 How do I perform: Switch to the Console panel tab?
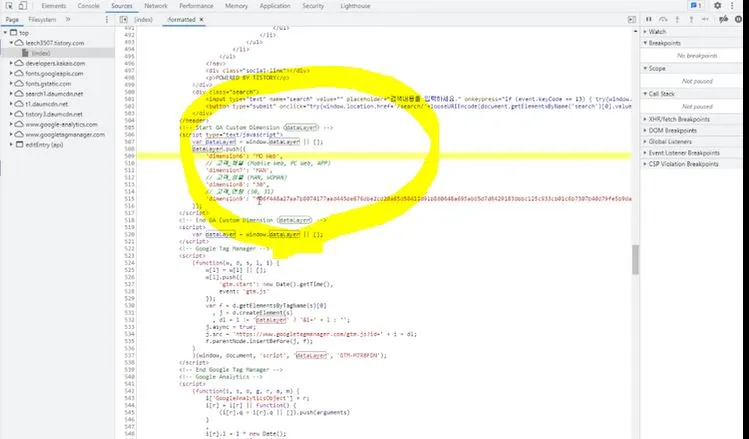pyautogui.click(x=88, y=6)
